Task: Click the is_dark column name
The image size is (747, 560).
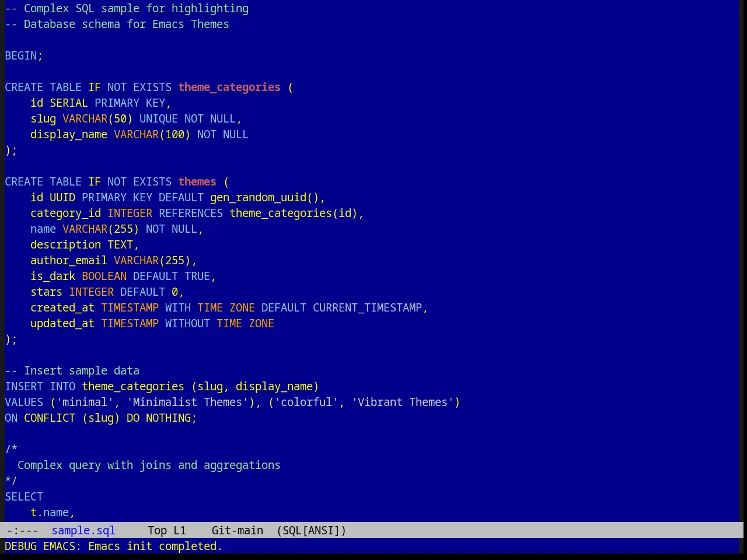Action: pyautogui.click(x=53, y=276)
